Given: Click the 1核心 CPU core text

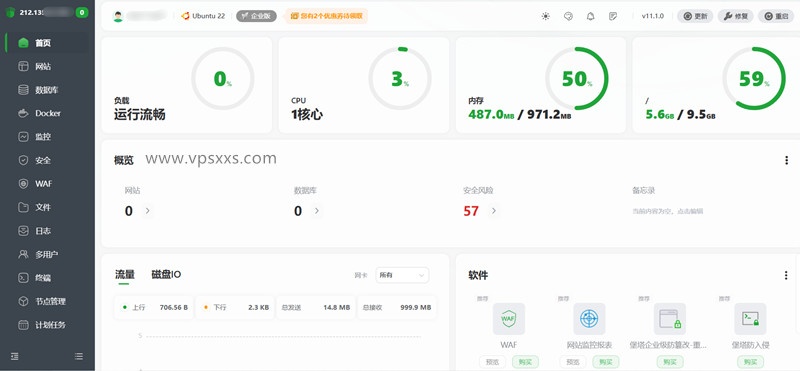Looking at the screenshot, I should [x=307, y=114].
